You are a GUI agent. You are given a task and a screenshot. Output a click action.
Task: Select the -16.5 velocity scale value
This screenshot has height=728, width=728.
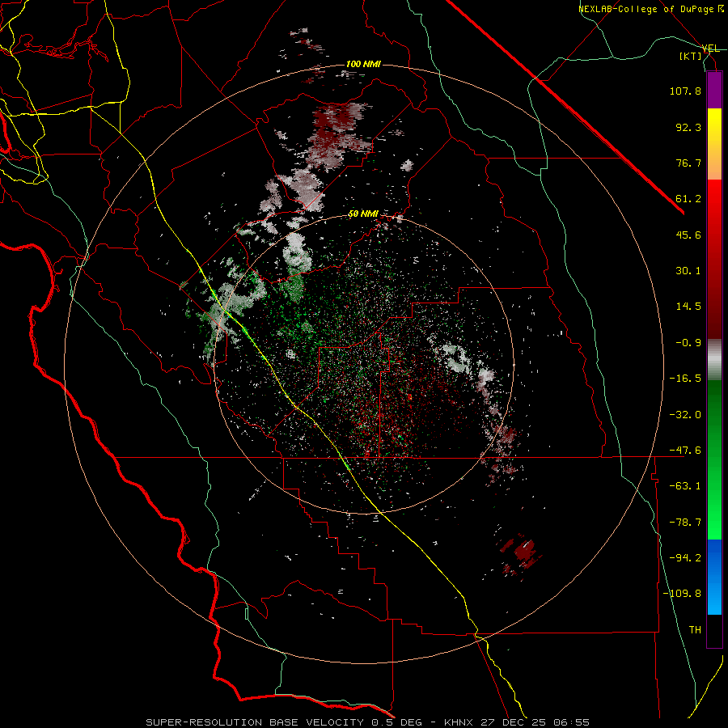[685, 379]
